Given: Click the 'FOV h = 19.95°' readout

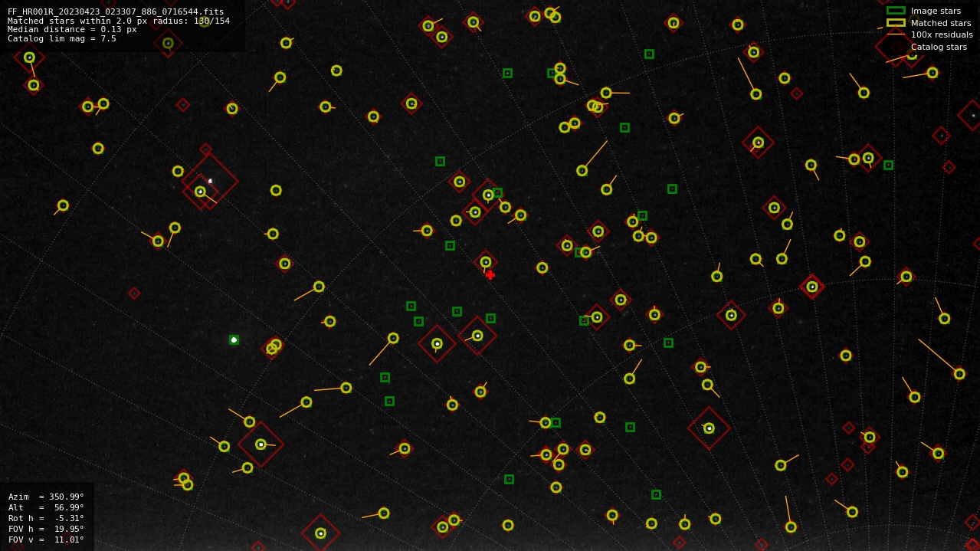Looking at the screenshot, I should pos(46,529).
